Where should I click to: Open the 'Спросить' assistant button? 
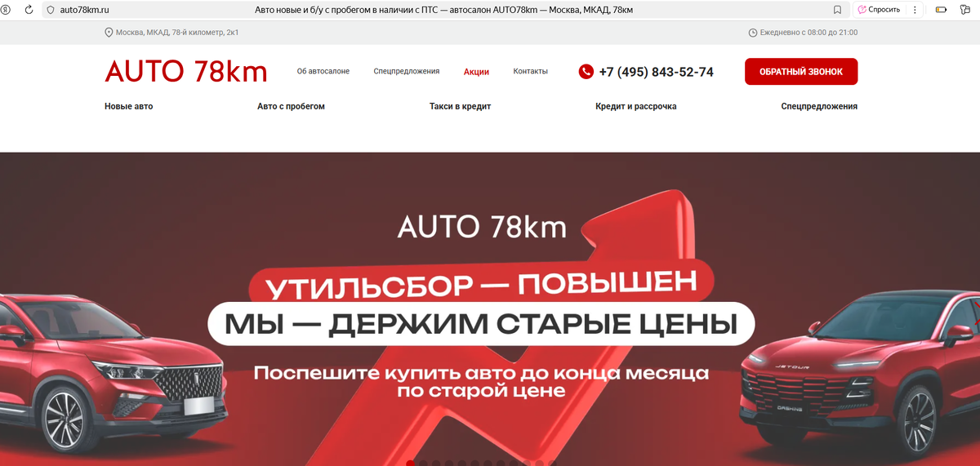tap(879, 10)
